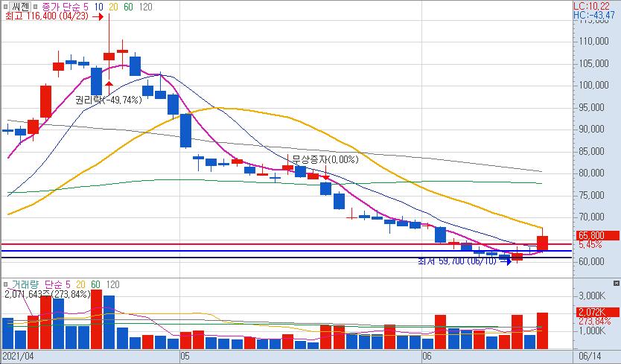
Task: Select the price chart 10-day MA legend
Action: 98,7
